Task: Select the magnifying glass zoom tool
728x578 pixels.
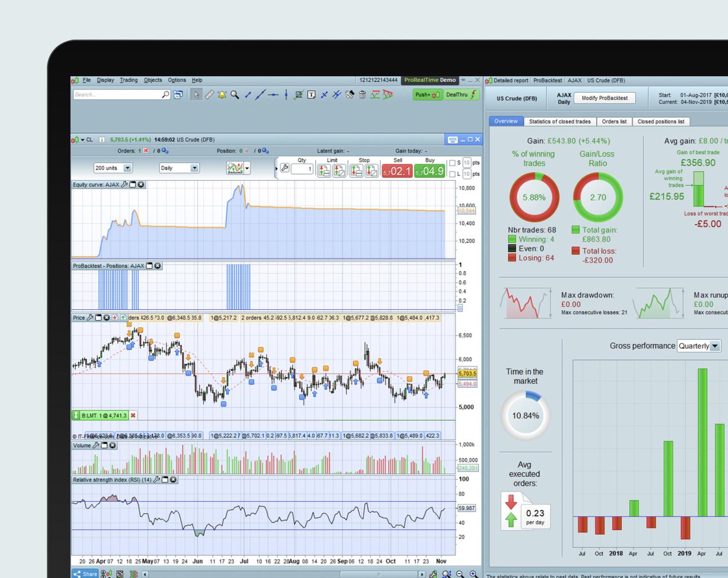Action: 235,95
